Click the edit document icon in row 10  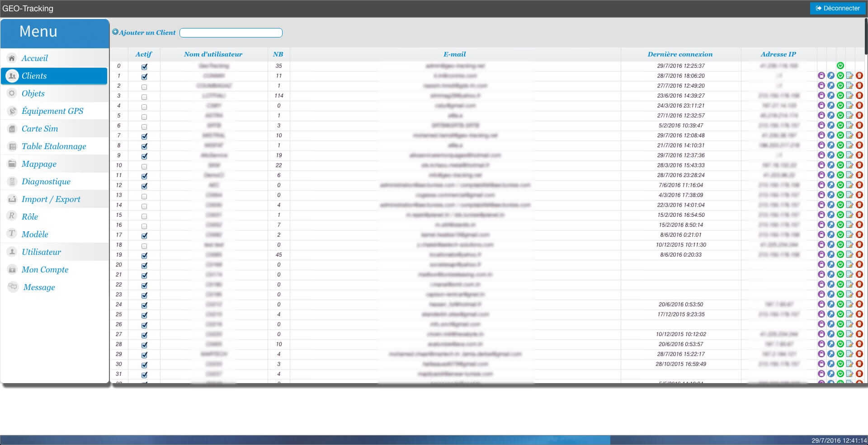(x=849, y=165)
